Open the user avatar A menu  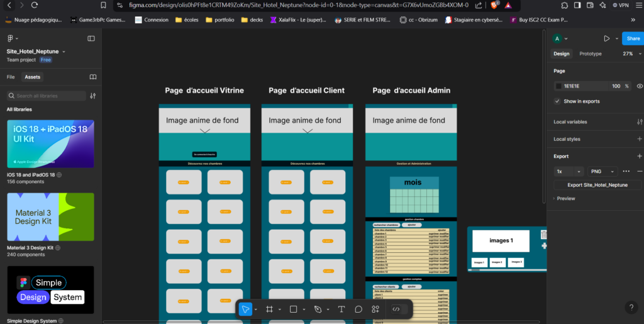pyautogui.click(x=557, y=38)
